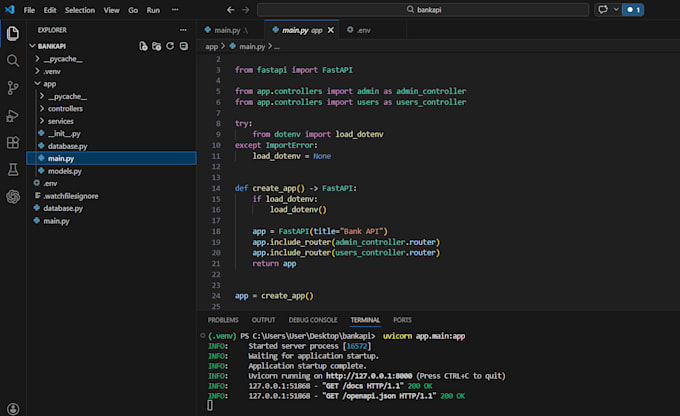
Task: Switch to the PROBLEMS panel tab
Action: point(223,320)
